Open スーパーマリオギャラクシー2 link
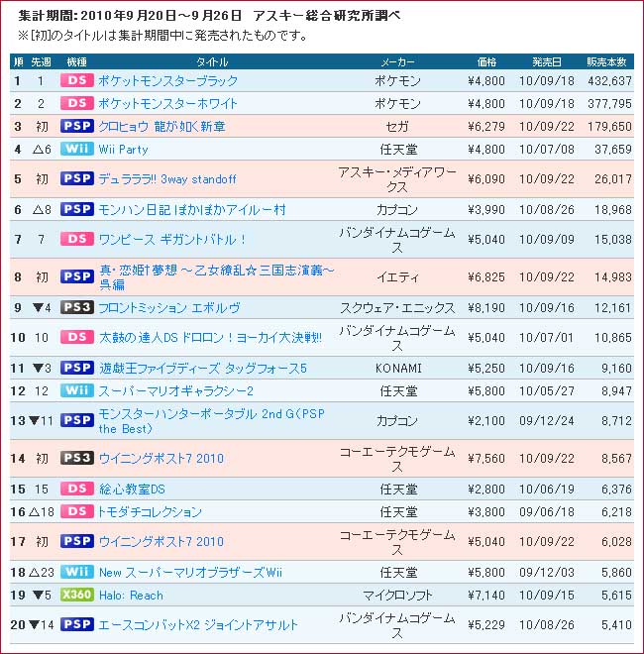The width and height of the screenshot is (644, 654). click(176, 391)
